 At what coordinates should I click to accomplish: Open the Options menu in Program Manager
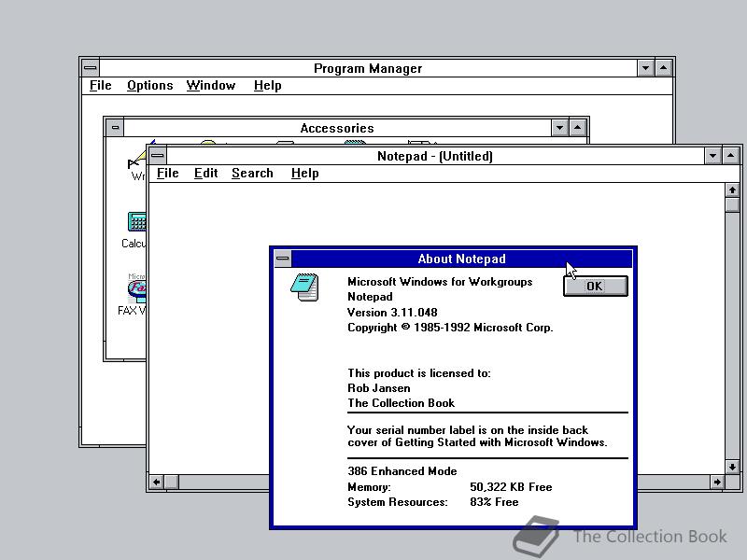[x=149, y=86]
